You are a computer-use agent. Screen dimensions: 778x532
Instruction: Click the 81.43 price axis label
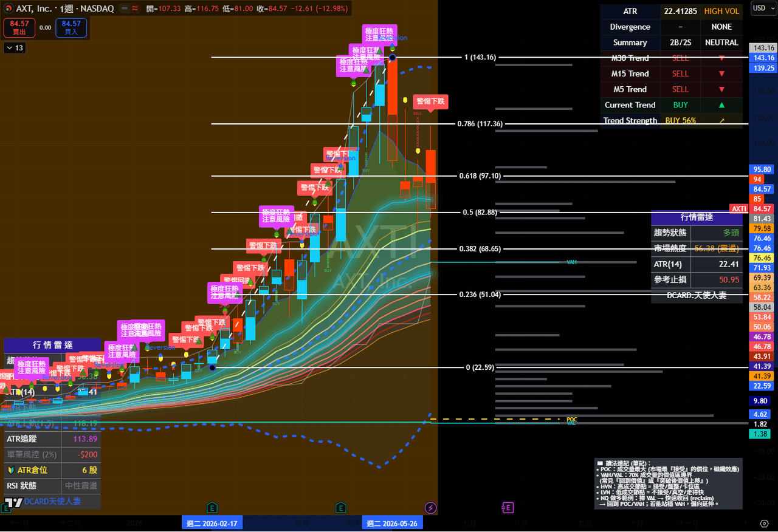(762, 219)
